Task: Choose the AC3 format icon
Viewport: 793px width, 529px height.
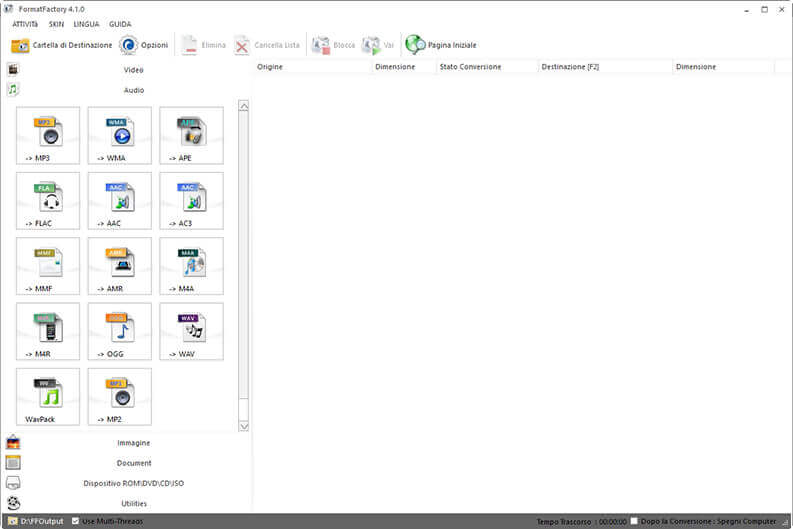Action: pos(192,200)
